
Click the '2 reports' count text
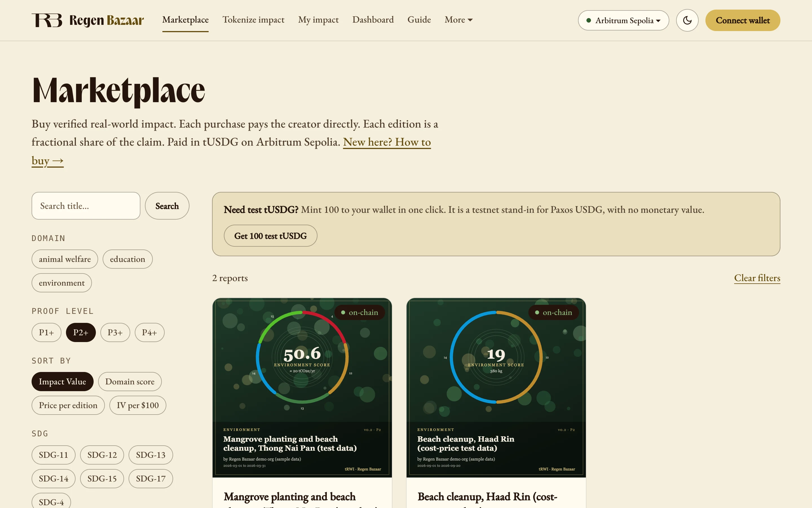[230, 278]
